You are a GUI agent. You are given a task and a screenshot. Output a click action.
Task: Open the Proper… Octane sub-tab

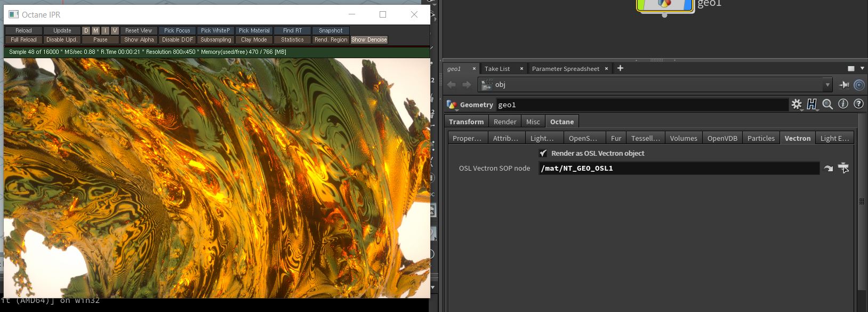pos(467,138)
